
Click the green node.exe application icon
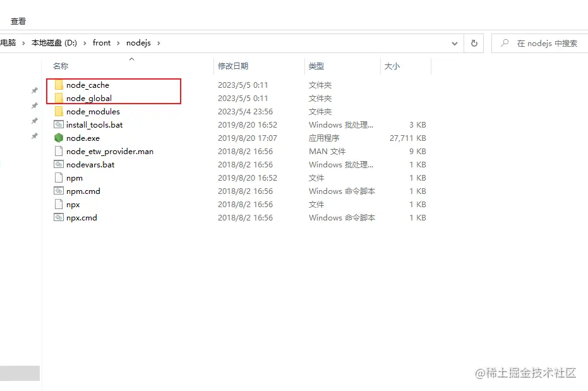tap(59, 138)
